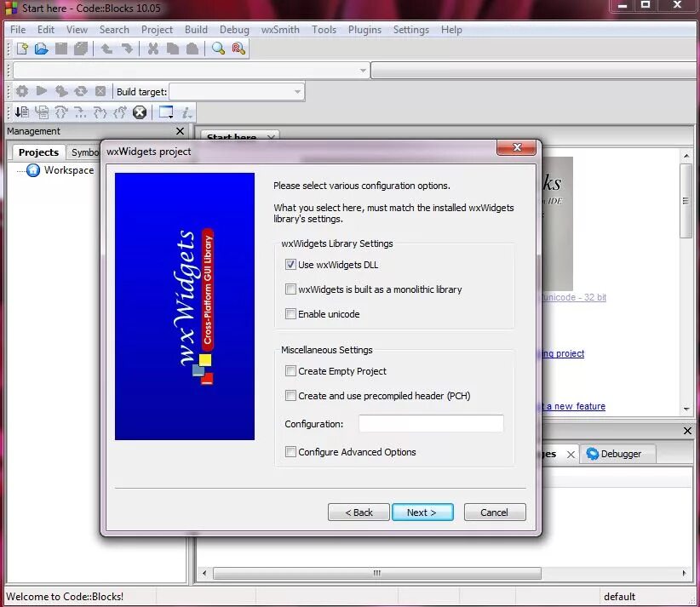Image resolution: width=700 pixels, height=607 pixels.
Task: Switch to the Projects tab
Action: (x=39, y=152)
